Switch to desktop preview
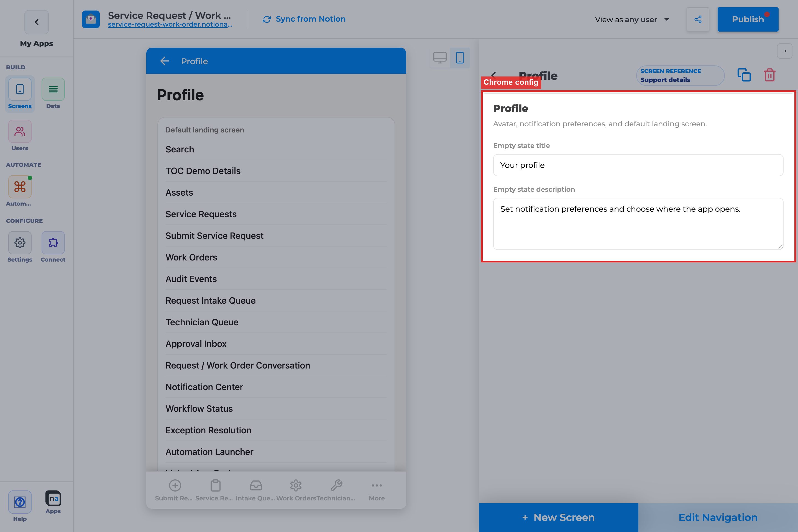This screenshot has width=798, height=532. (440, 58)
